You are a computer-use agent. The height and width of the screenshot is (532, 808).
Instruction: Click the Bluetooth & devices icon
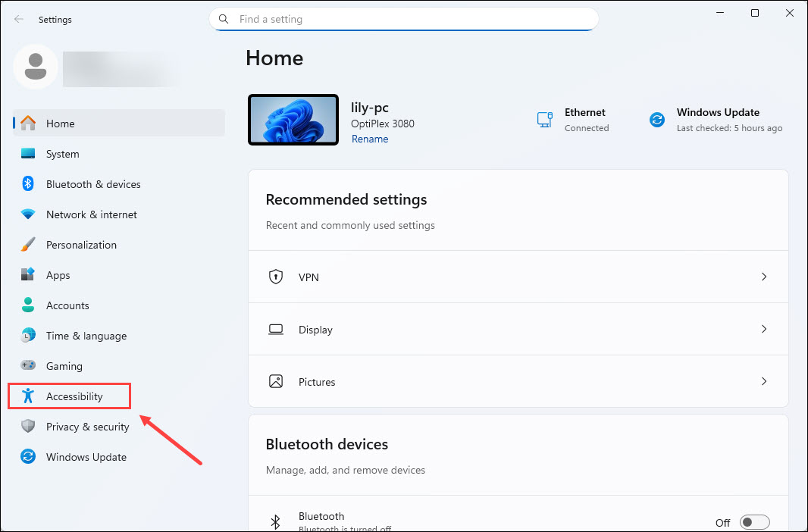(28, 184)
